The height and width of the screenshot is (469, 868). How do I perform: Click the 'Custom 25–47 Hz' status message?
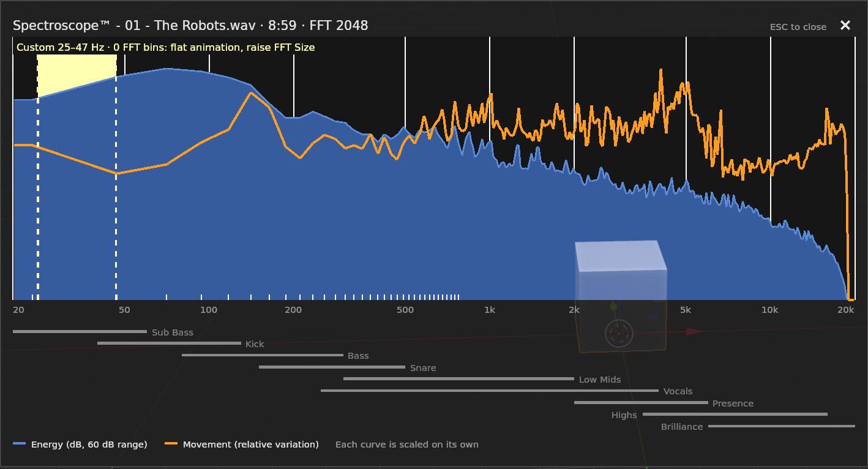[165, 47]
